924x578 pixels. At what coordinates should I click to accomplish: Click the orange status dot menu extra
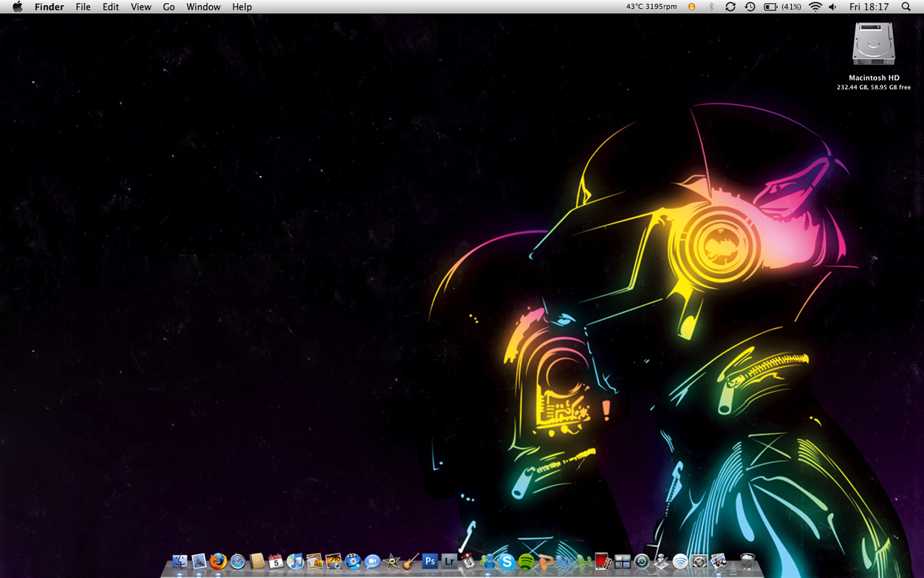(691, 7)
